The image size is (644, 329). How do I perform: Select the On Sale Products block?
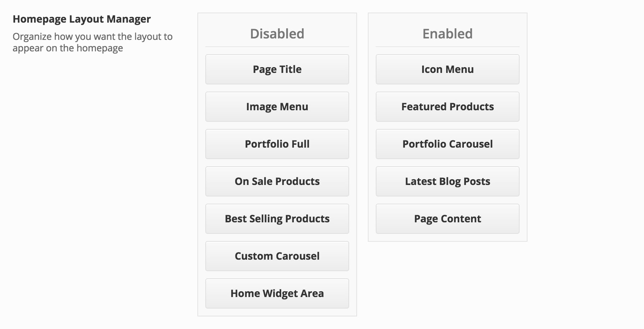[x=277, y=181]
